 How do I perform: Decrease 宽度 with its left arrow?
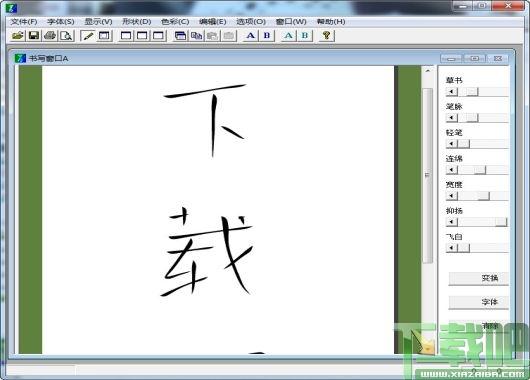pos(452,196)
